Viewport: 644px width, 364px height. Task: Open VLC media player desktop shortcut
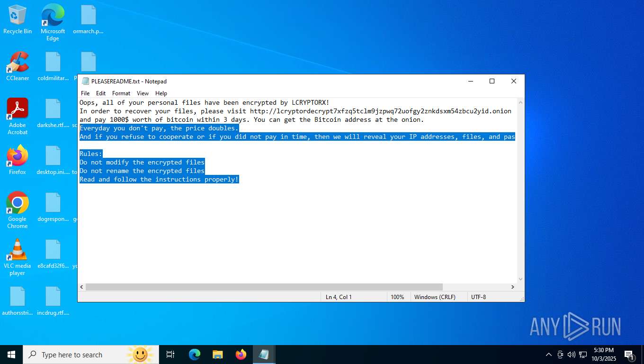click(18, 257)
